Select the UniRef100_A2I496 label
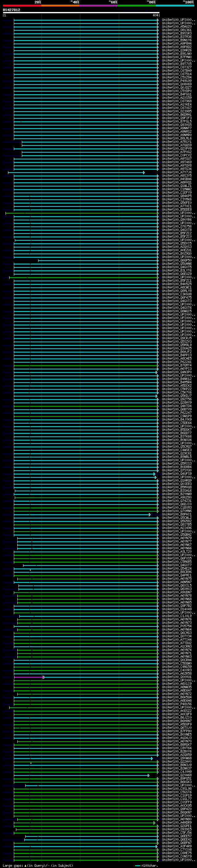197x868 pixels. [x=177, y=528]
